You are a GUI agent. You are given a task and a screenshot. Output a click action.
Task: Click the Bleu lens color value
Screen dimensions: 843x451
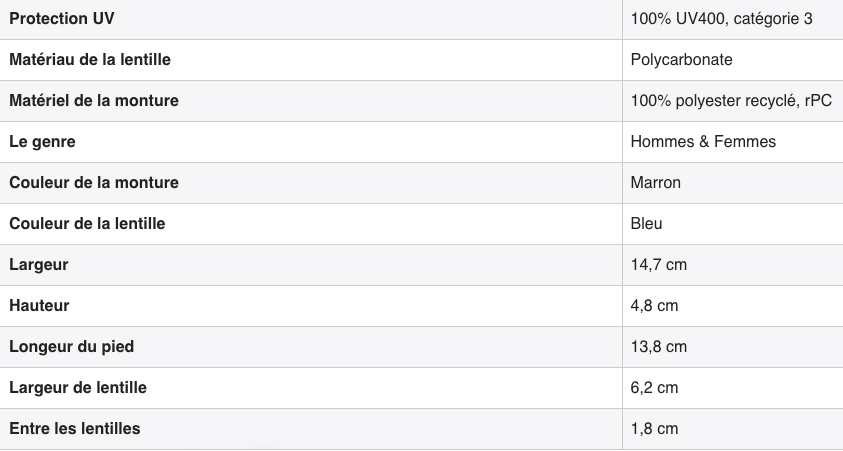pos(646,224)
